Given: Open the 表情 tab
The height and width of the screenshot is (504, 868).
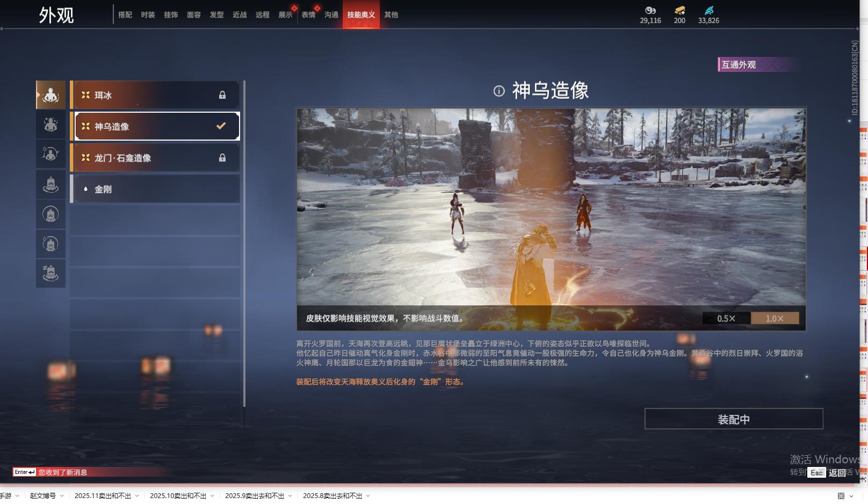Looking at the screenshot, I should coord(308,15).
